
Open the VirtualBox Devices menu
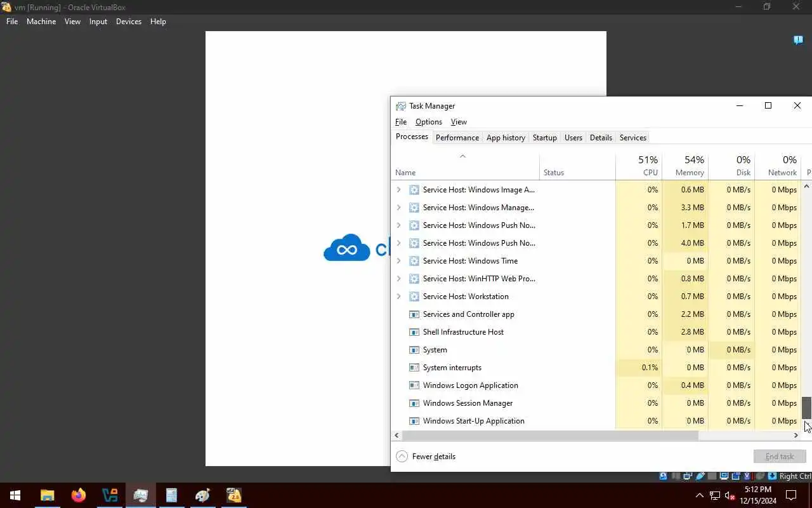click(x=129, y=22)
